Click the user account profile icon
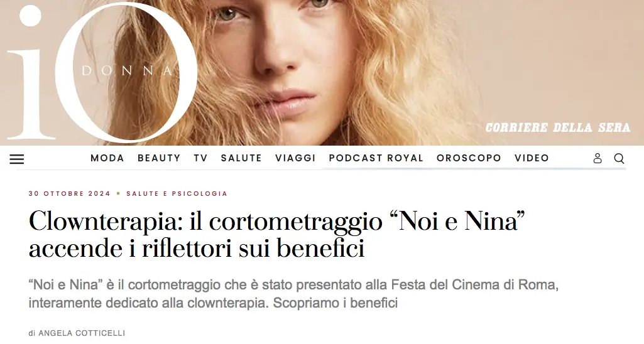The image size is (644, 344). pos(598,158)
